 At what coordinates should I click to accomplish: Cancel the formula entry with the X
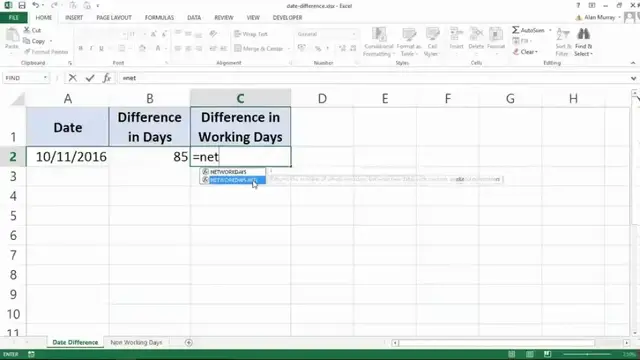[x=73, y=78]
